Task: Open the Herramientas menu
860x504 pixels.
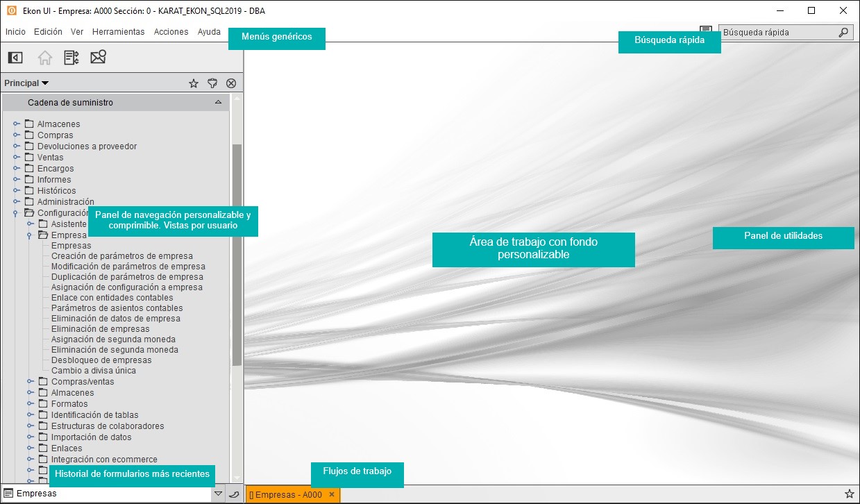Action: pyautogui.click(x=118, y=32)
